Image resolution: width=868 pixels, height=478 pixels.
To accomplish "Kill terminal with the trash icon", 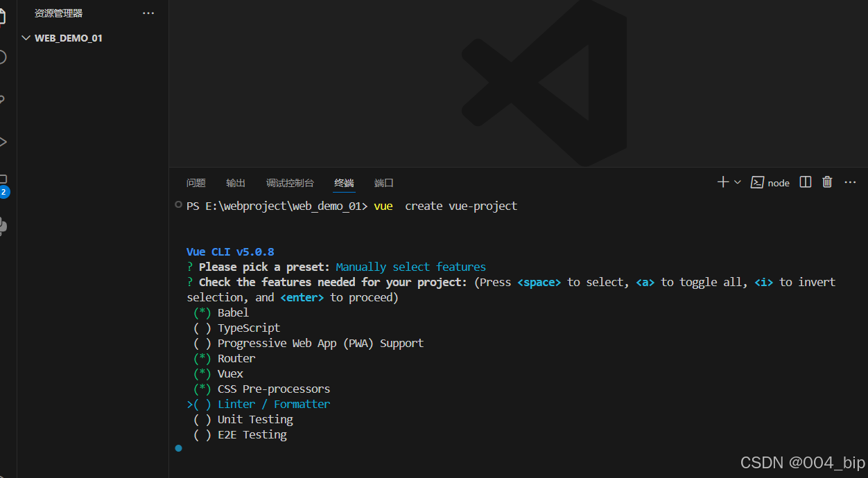I will tap(827, 182).
